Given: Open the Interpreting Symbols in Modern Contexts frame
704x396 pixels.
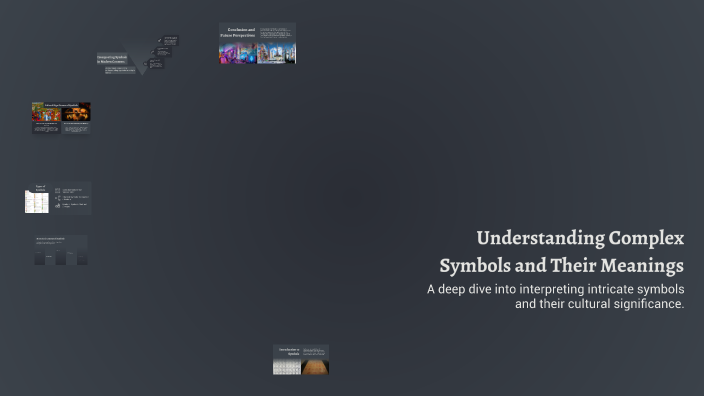Looking at the screenshot, I should (137, 56).
